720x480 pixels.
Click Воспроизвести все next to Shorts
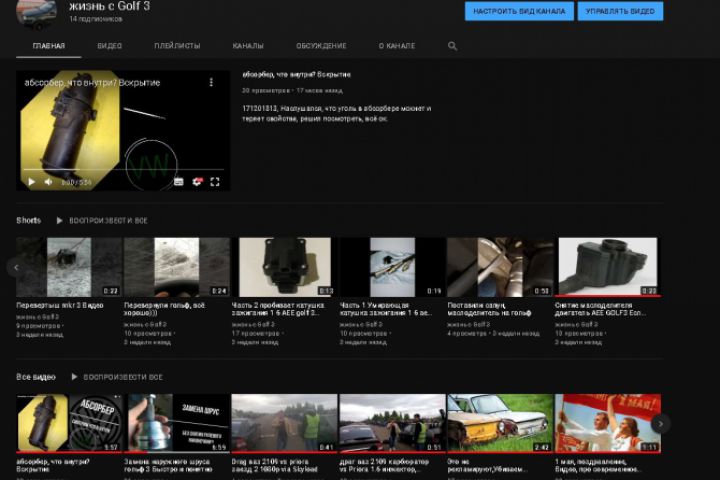pyautogui.click(x=108, y=221)
